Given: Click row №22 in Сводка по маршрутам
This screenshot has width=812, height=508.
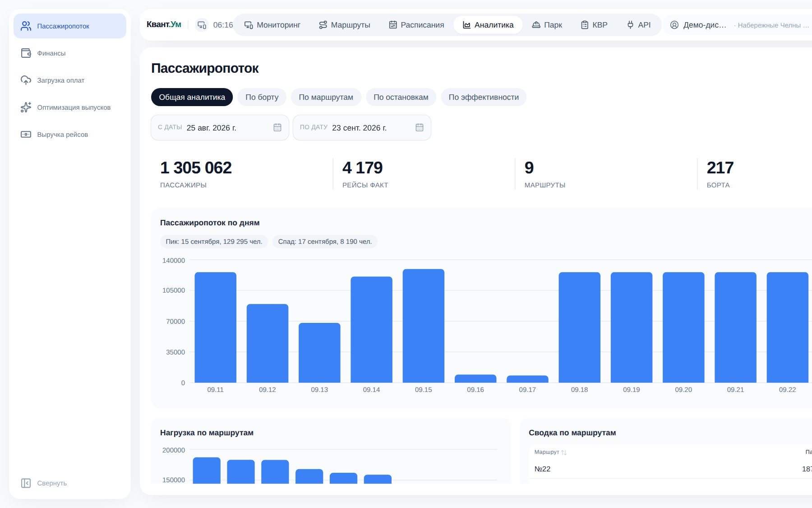Looking at the screenshot, I should click(670, 469).
